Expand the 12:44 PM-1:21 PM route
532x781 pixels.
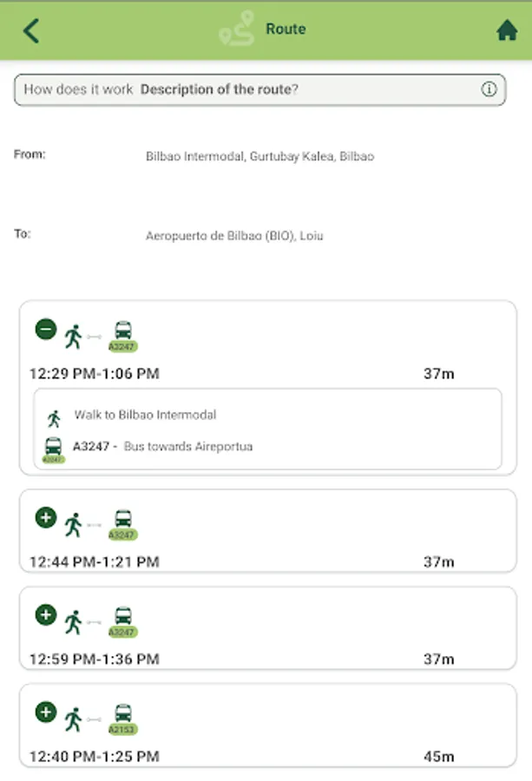tap(46, 517)
